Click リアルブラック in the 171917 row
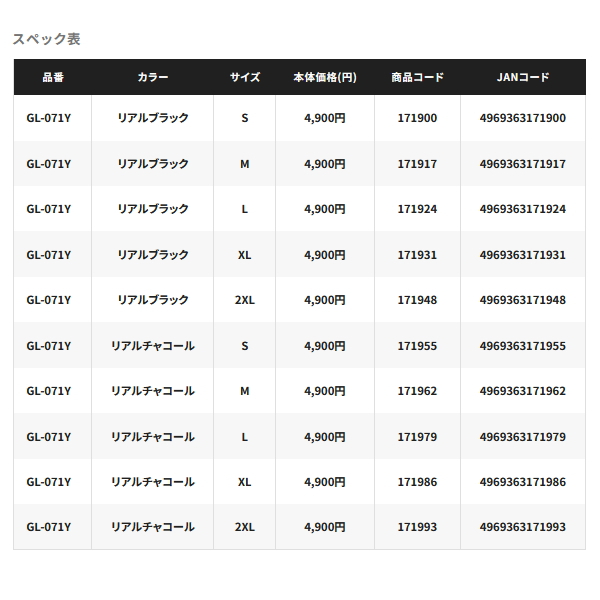The height and width of the screenshot is (600, 600). click(153, 164)
